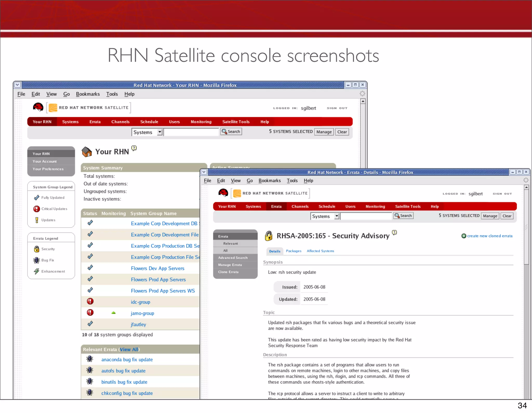Click checkmark icon for Flowers Dev App Servers
The height and width of the screenshot is (413, 532).
[90, 268]
